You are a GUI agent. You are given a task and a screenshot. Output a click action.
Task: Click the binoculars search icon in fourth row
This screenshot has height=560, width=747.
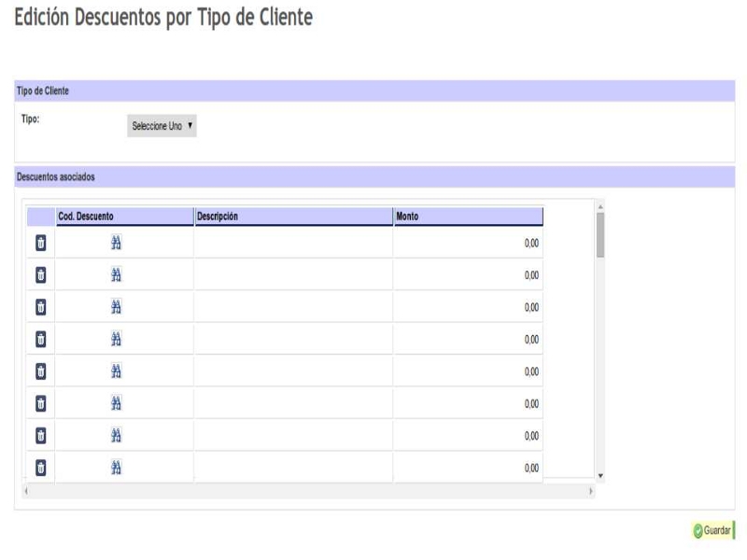point(118,340)
